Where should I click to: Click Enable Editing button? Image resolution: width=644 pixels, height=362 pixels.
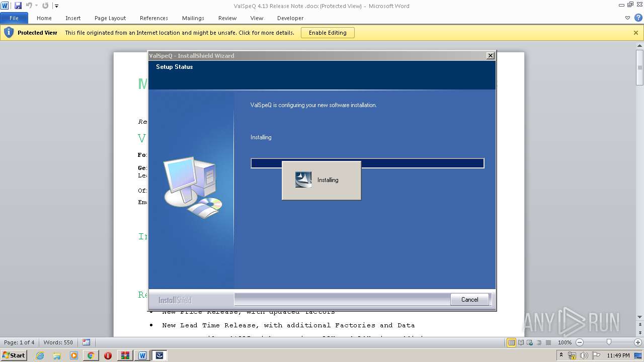[x=328, y=33]
